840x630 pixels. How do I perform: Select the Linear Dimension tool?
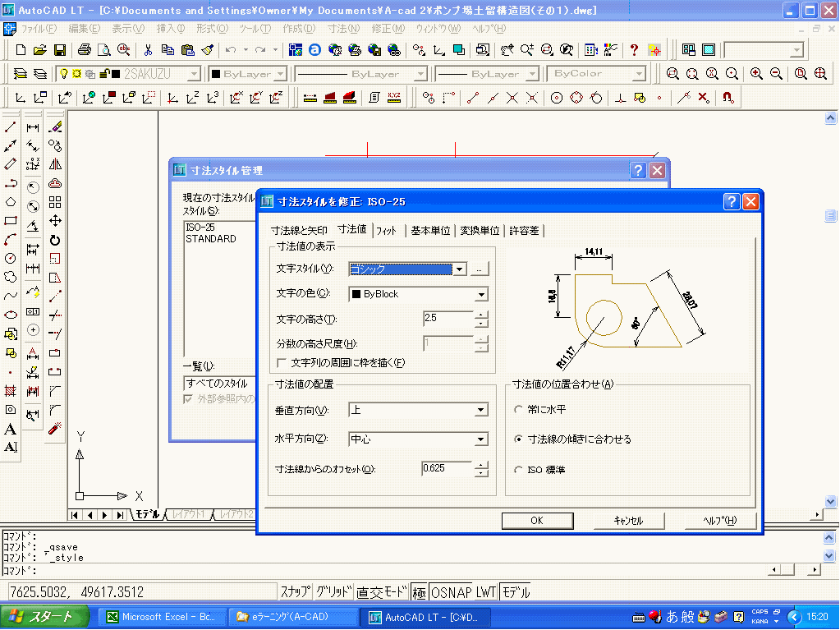click(x=33, y=127)
